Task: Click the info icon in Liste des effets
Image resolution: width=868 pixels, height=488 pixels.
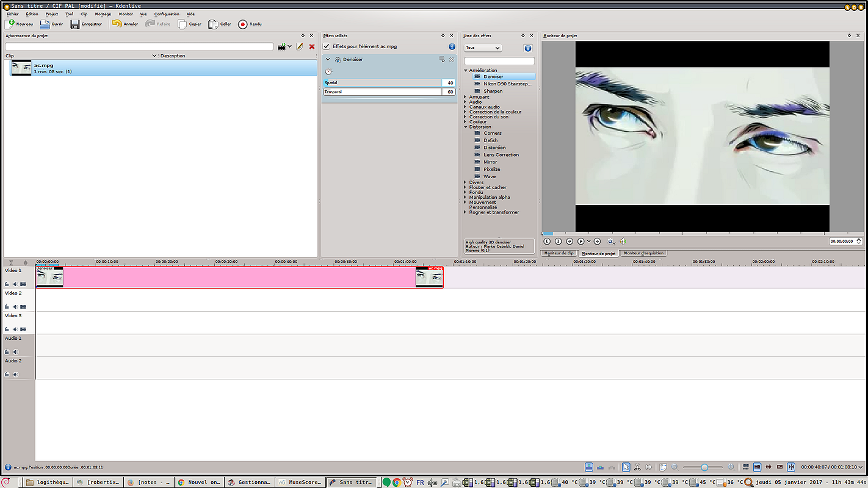Action: tap(528, 48)
